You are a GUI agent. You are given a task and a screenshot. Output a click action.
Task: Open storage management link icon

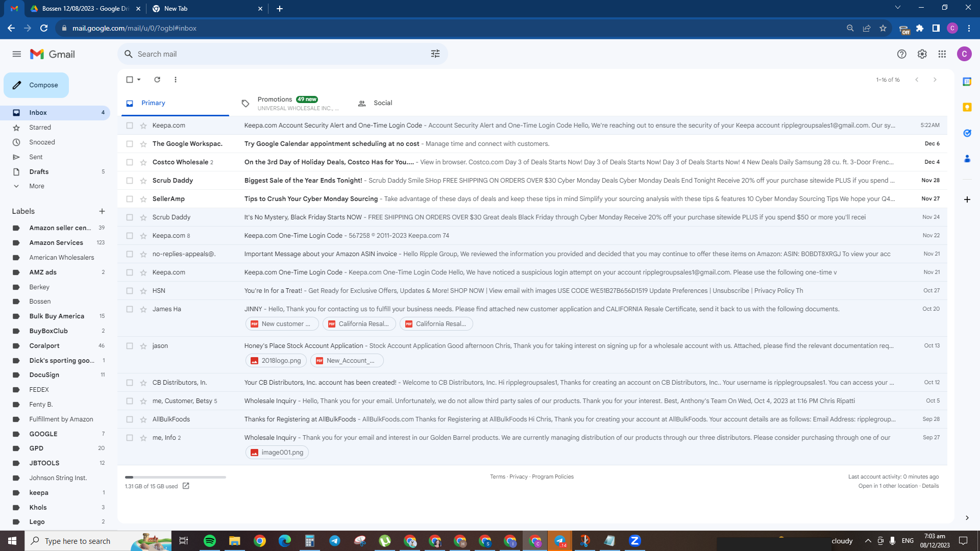point(186,486)
